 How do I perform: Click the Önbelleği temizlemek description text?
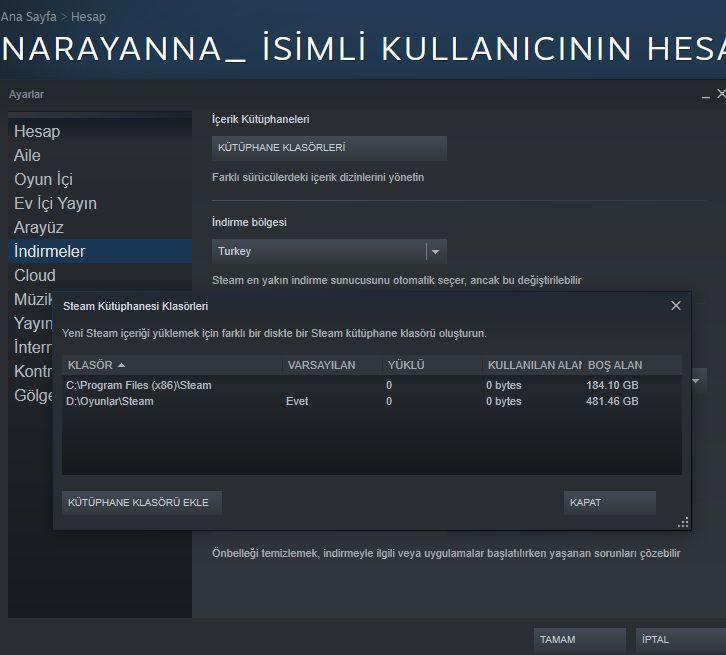pyautogui.click(x=446, y=554)
